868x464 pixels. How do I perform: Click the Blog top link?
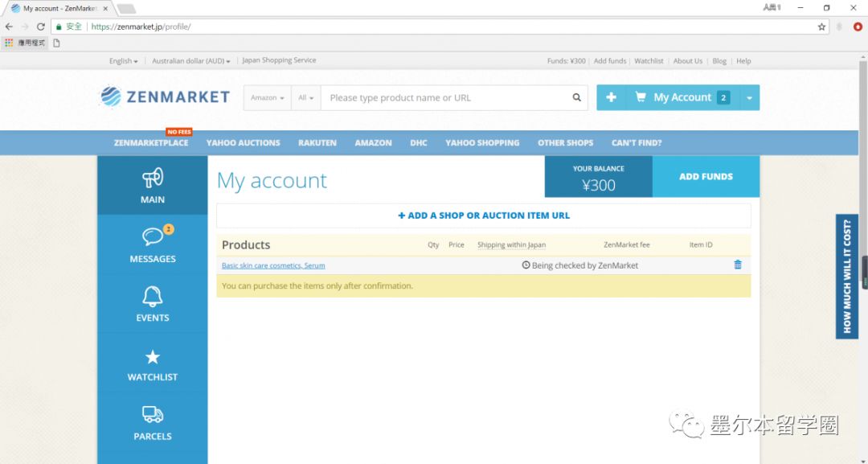[719, 61]
